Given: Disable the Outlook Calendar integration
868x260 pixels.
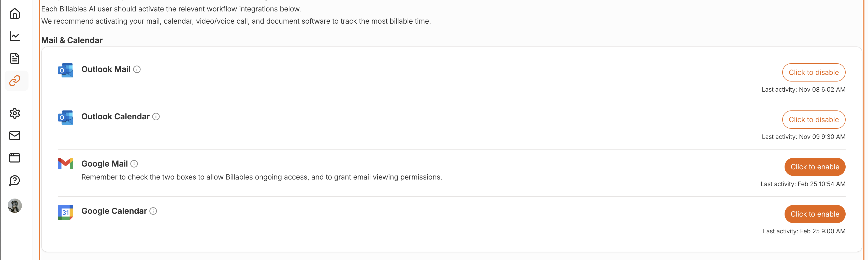Looking at the screenshot, I should 813,119.
